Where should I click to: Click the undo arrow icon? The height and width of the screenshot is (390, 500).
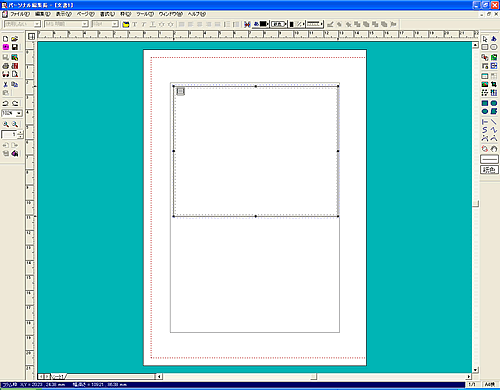click(5, 103)
